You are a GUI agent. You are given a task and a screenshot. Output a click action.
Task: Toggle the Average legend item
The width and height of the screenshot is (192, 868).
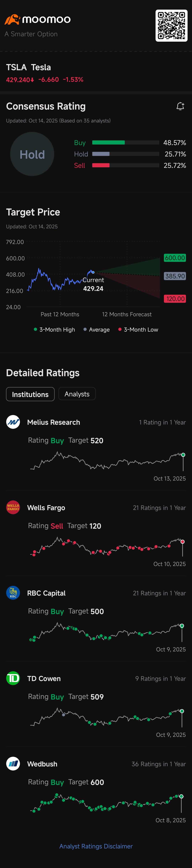pos(97,330)
